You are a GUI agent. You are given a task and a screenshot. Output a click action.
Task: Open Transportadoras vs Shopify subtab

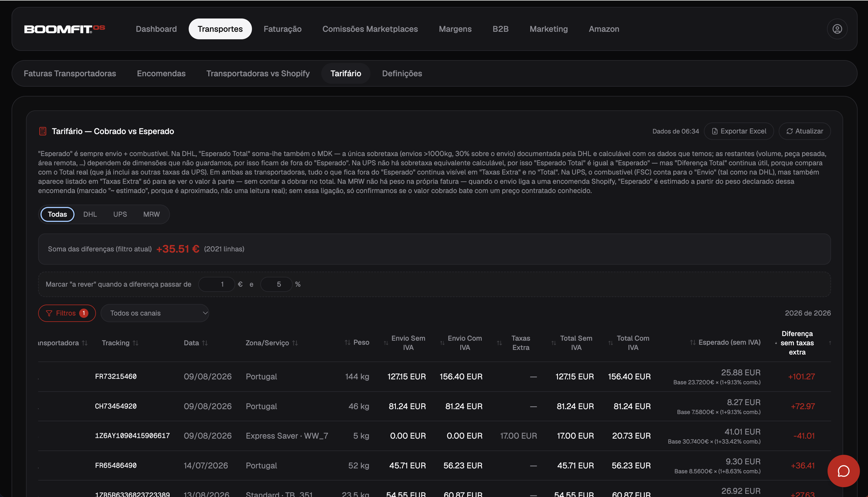coord(258,73)
